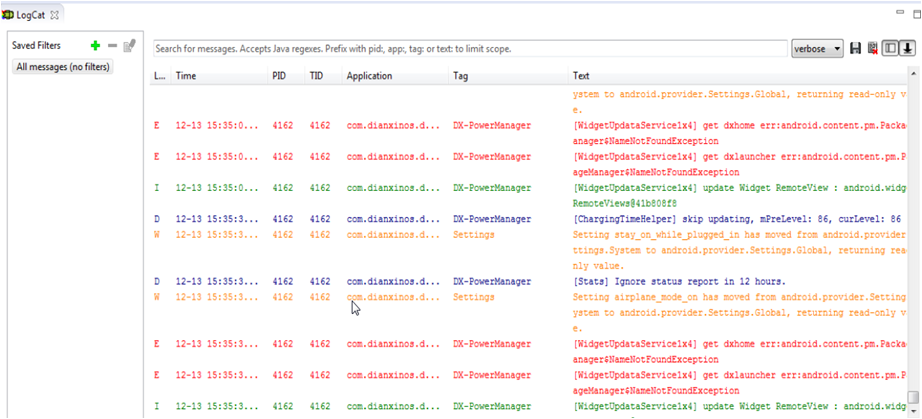Minimize the LogCat view
The image size is (922, 419).
pyautogui.click(x=900, y=12)
